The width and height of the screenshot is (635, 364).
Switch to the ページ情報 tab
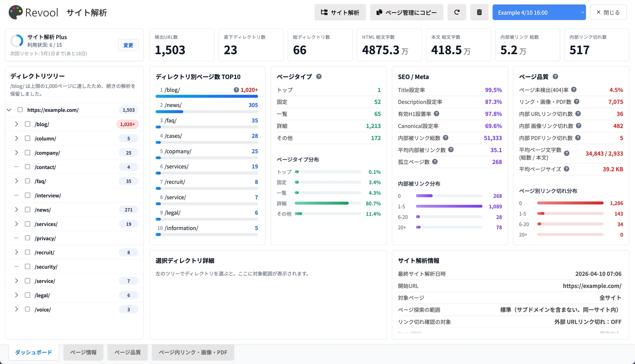click(83, 352)
